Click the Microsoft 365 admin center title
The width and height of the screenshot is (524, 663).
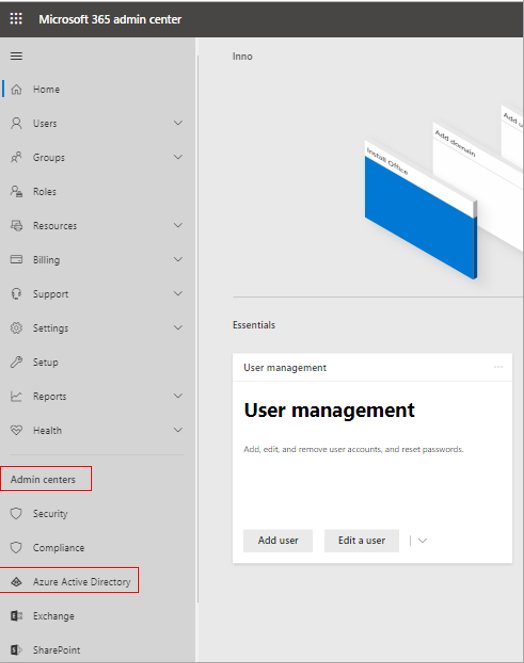(110, 19)
